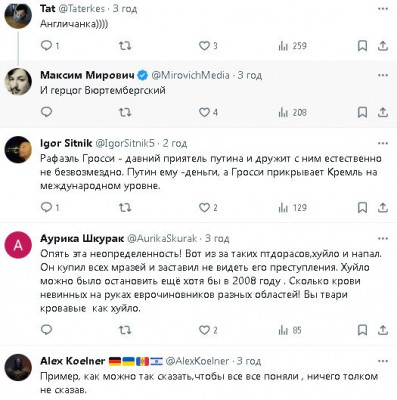Image resolution: width=397 pixels, height=400 pixels.
Task: Open @IgorSitnik5 profile link
Action: point(125,143)
